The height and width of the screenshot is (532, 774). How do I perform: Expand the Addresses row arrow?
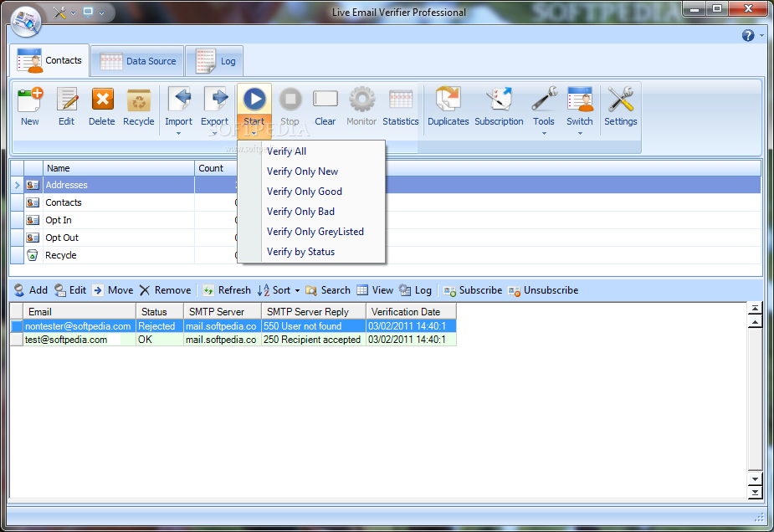click(18, 185)
